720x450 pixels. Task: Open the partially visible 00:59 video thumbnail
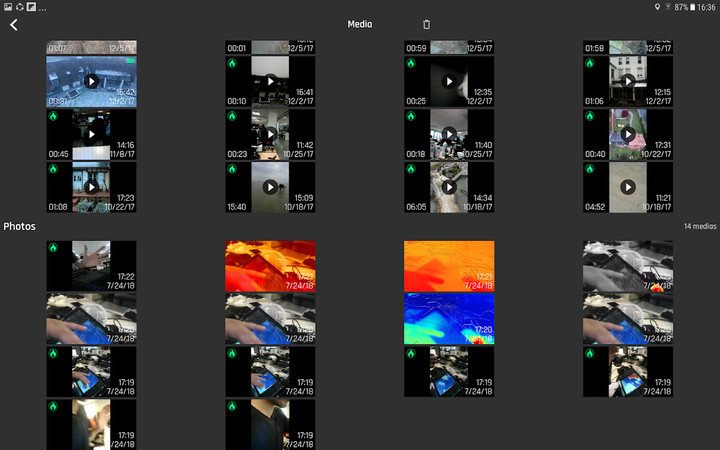tap(449, 47)
